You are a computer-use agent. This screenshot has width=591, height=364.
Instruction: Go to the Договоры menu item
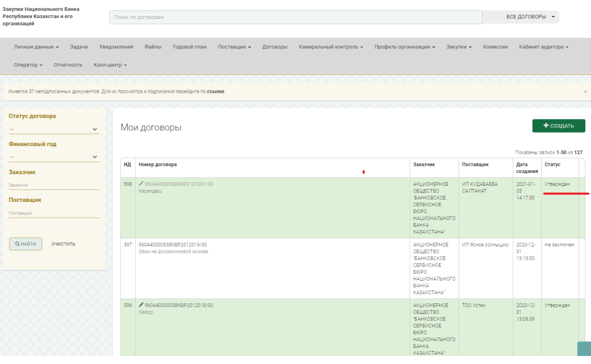click(275, 47)
